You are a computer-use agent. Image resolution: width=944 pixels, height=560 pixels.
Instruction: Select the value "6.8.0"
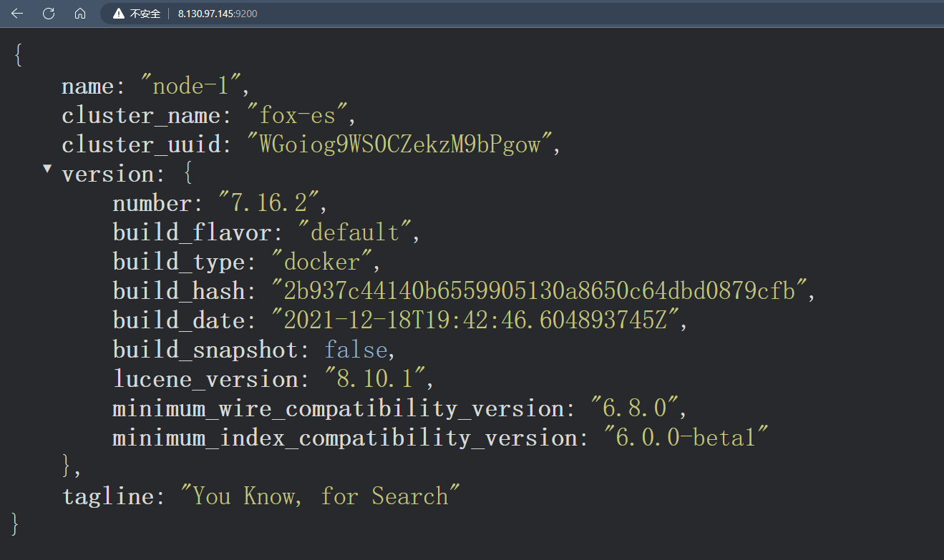tap(634, 409)
